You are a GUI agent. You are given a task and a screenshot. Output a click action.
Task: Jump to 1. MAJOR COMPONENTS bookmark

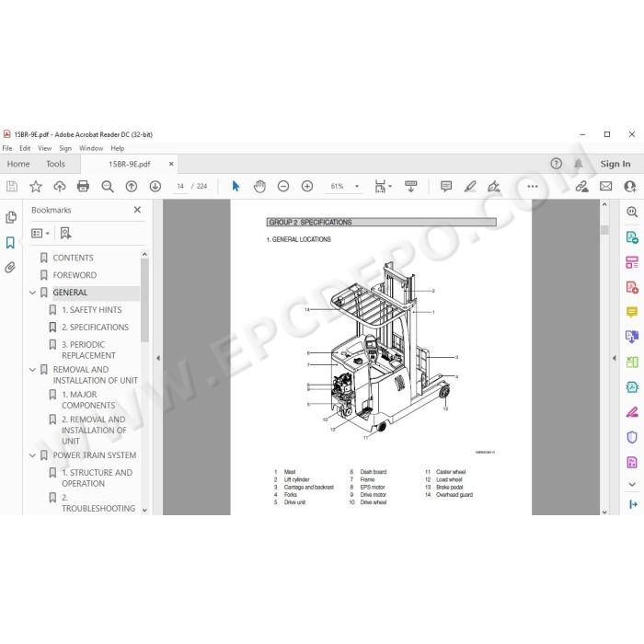88,400
